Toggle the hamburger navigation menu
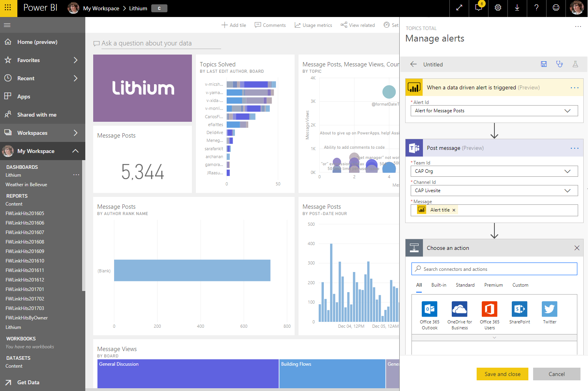588x391 pixels. [7, 25]
